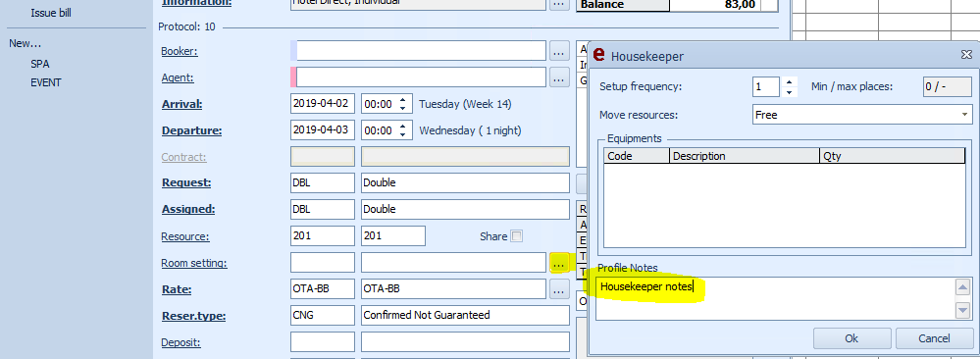
Task: Click the Setup frequency value field
Action: coord(766,87)
